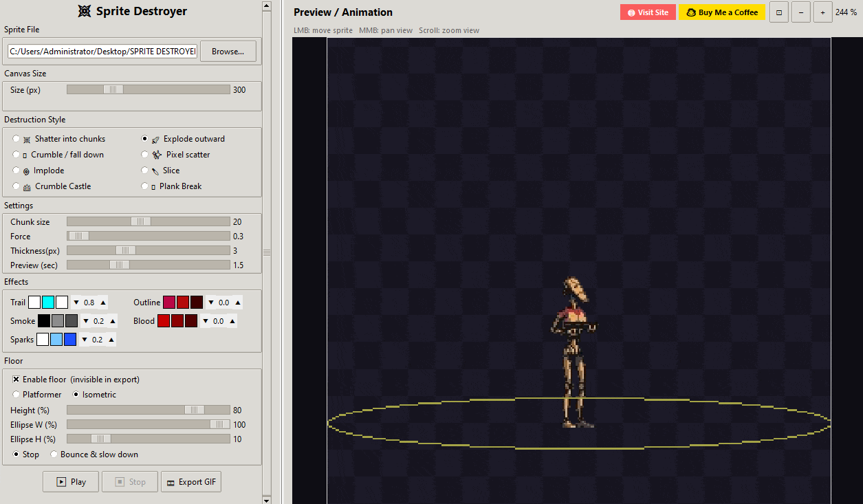Click the fit view icon button
Image resolution: width=863 pixels, height=504 pixels.
pos(779,12)
